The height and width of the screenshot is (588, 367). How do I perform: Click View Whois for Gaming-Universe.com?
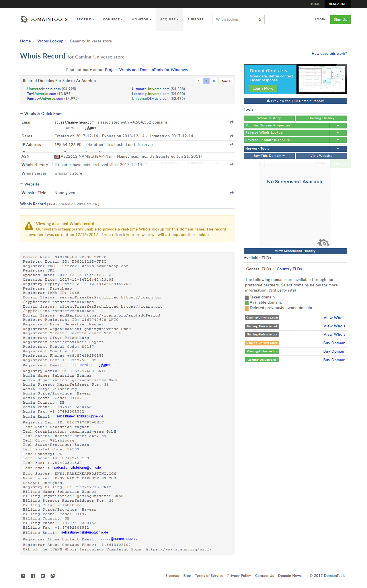pos(334,318)
